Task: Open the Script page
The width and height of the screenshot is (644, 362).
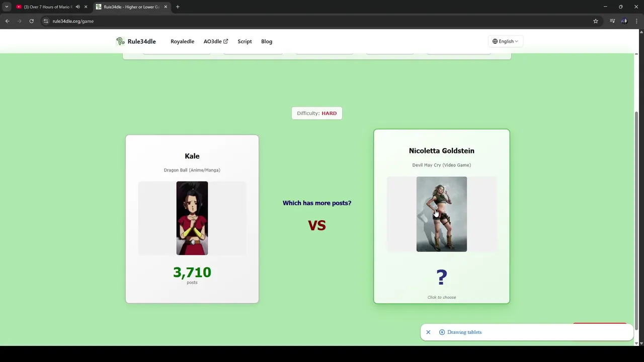Action: click(x=245, y=41)
